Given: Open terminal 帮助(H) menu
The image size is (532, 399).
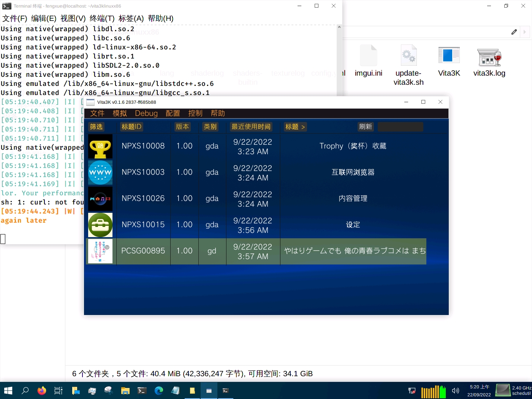Looking at the screenshot, I should coord(161,18).
